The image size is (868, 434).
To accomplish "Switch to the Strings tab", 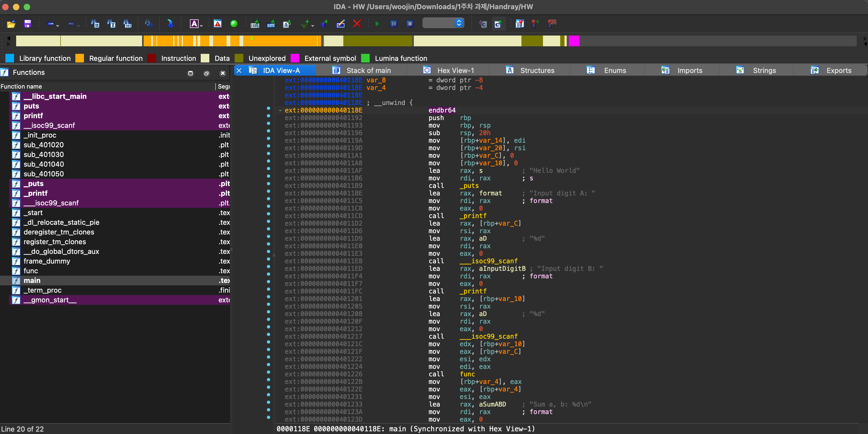I will pos(764,71).
